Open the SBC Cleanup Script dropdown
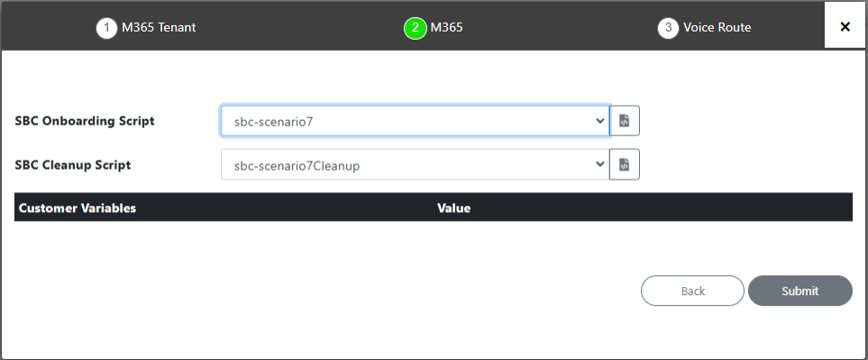 [416, 164]
